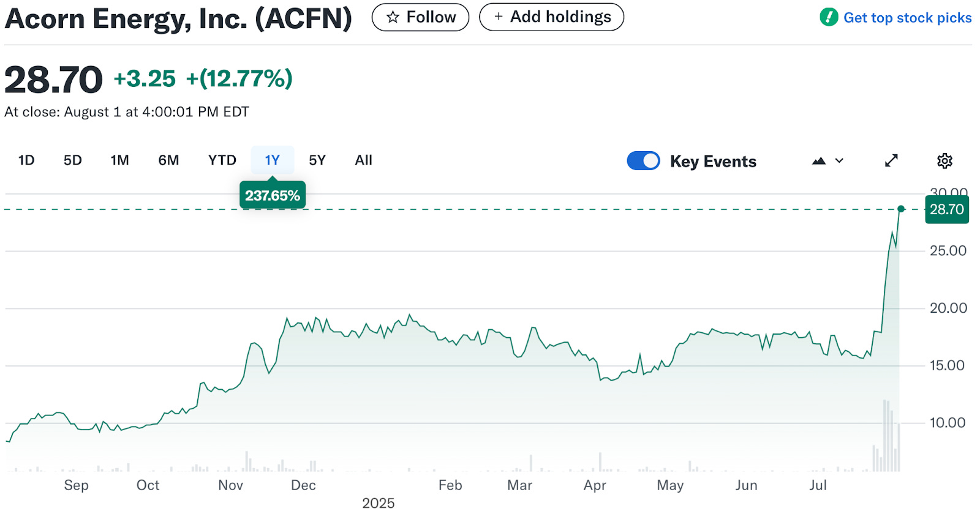
Task: Click the mountain chart type icon
Action: [819, 161]
